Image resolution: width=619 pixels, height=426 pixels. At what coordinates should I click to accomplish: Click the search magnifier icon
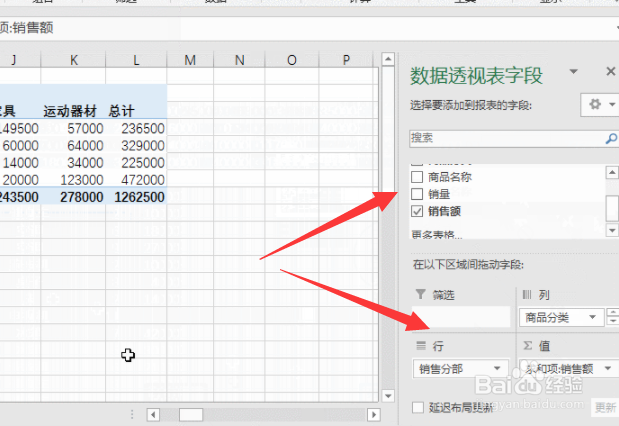coord(611,139)
